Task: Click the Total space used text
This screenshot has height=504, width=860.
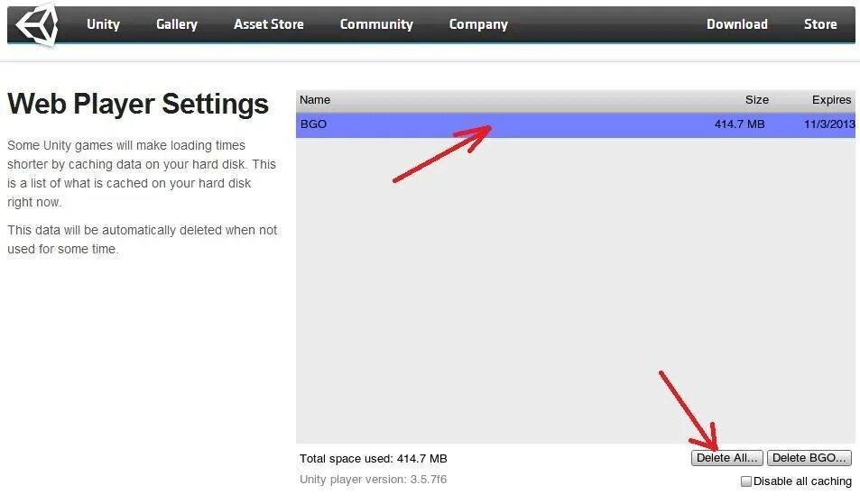Action: point(373,459)
